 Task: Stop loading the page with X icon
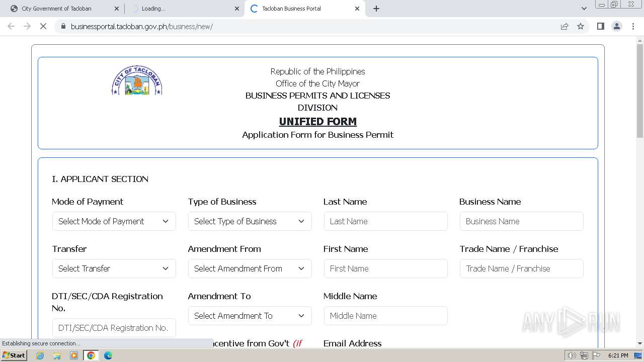pyautogui.click(x=43, y=26)
